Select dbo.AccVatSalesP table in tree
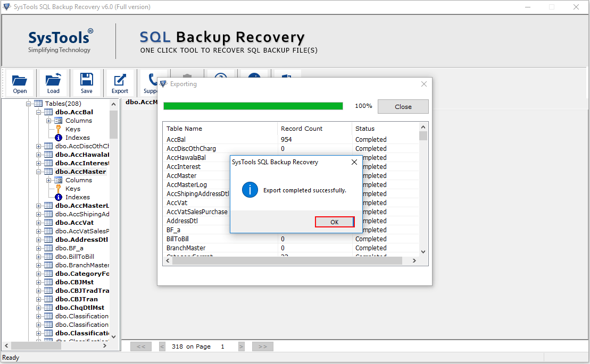 click(82, 231)
